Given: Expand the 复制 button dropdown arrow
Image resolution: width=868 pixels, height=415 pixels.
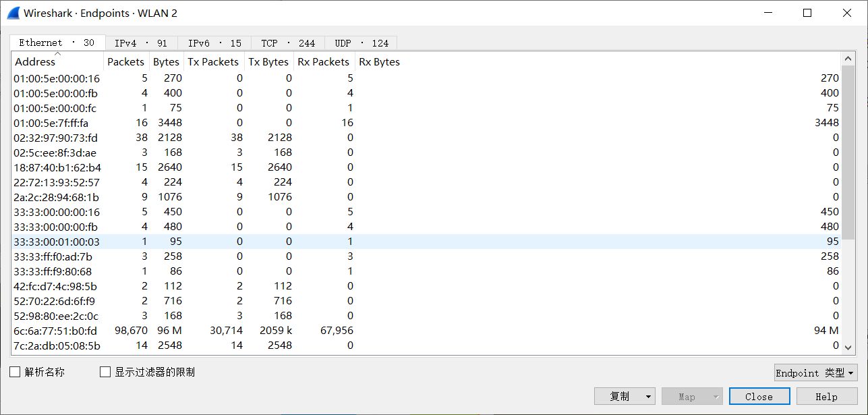Looking at the screenshot, I should [x=648, y=396].
